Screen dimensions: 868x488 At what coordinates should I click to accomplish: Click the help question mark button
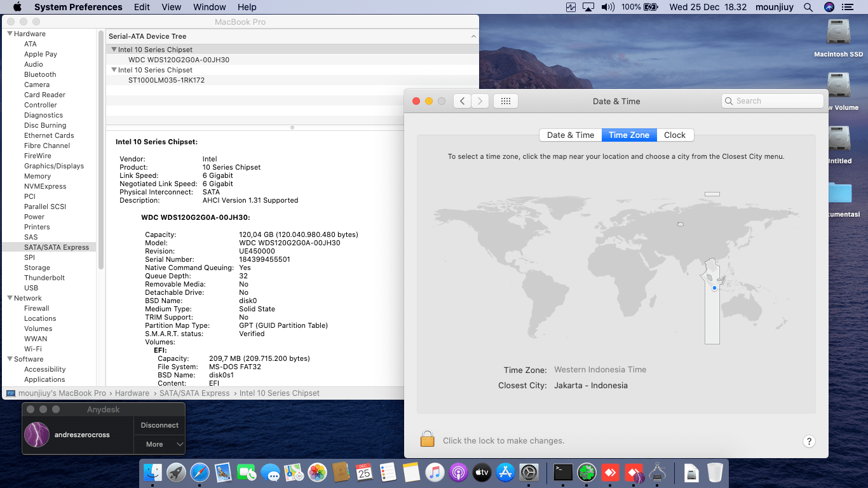[809, 441]
